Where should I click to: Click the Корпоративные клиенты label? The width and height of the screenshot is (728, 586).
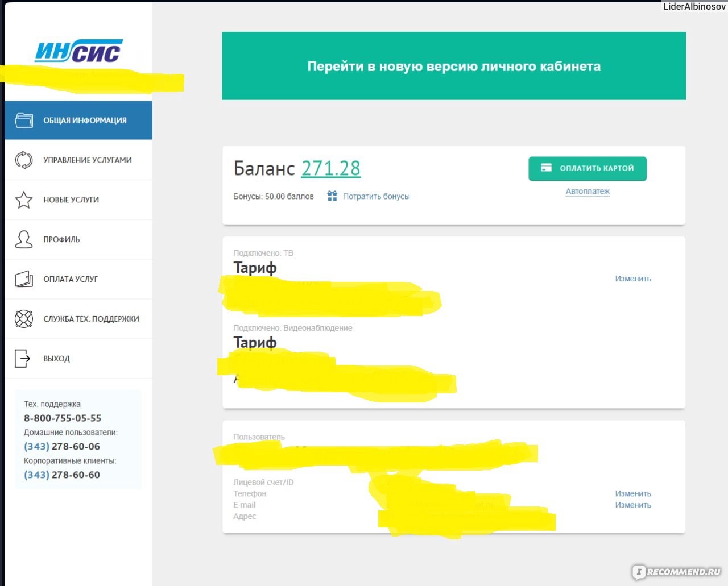[70, 460]
